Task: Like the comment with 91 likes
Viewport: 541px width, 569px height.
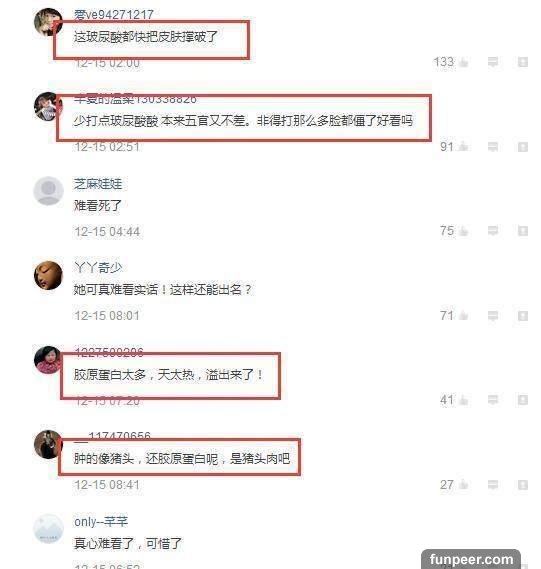Action: pos(463,147)
